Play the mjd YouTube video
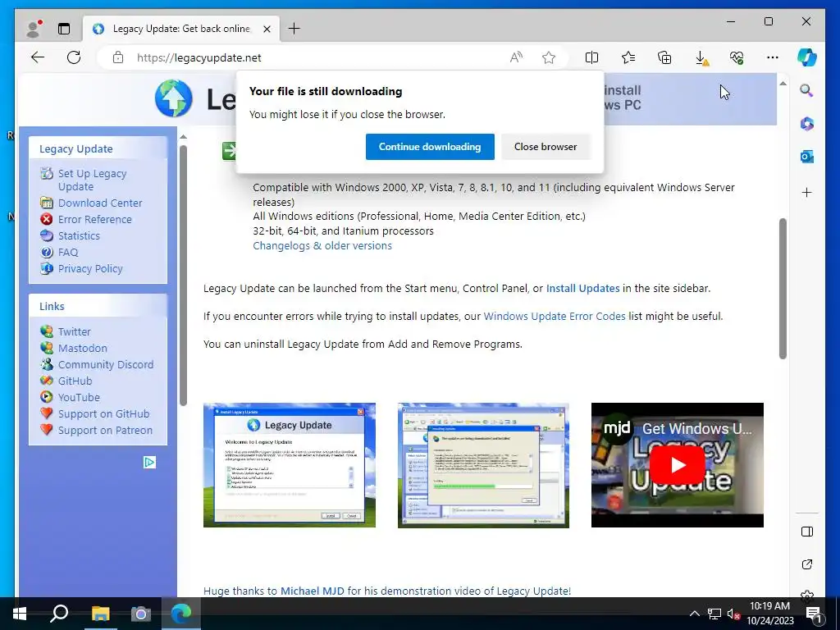Viewport: 840px width, 630px height. pyautogui.click(x=677, y=465)
